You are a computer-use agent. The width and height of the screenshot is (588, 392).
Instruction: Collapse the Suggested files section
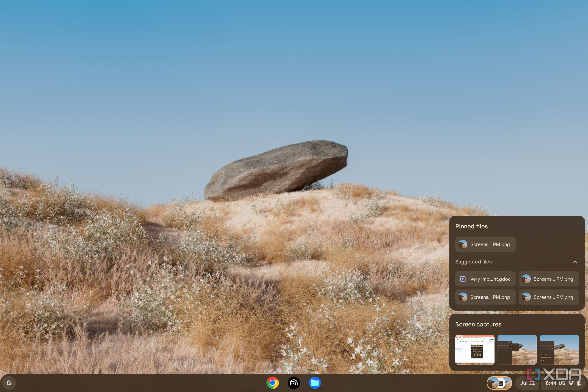click(x=576, y=262)
